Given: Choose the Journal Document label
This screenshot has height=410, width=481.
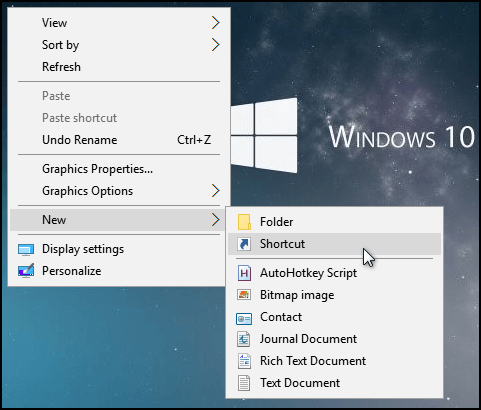Looking at the screenshot, I should 308,339.
